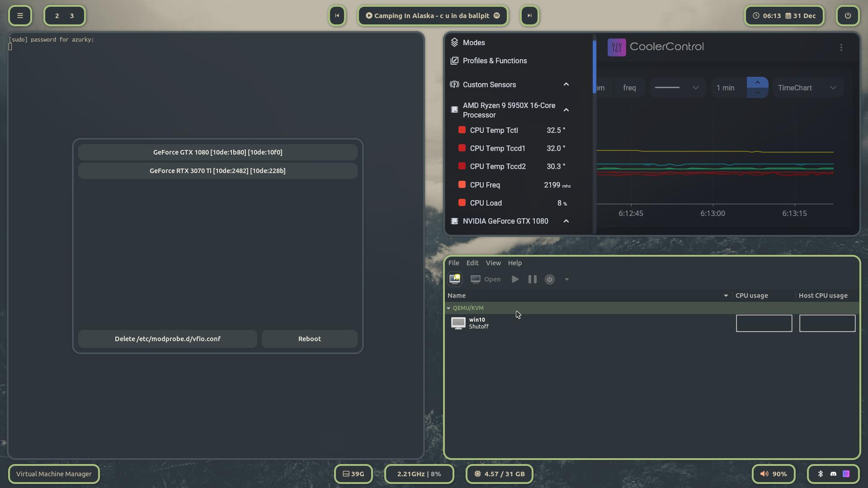
Task: Click the Discord tray icon
Action: 833,474
